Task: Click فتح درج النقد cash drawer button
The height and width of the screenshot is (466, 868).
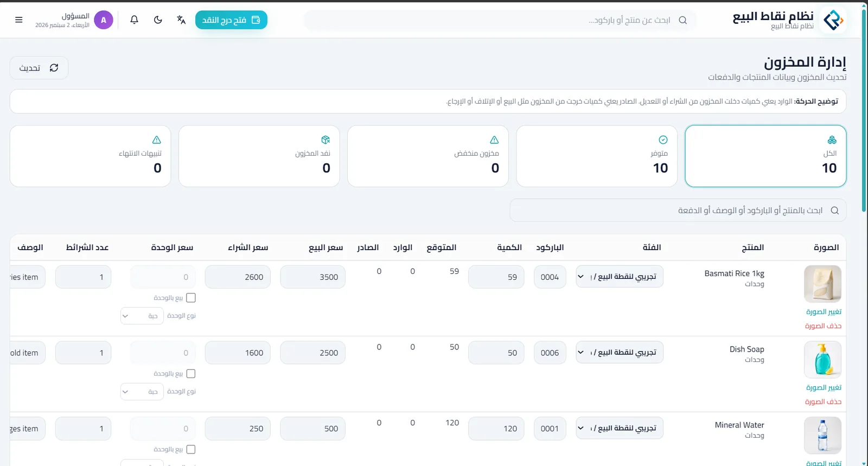Action: point(231,20)
